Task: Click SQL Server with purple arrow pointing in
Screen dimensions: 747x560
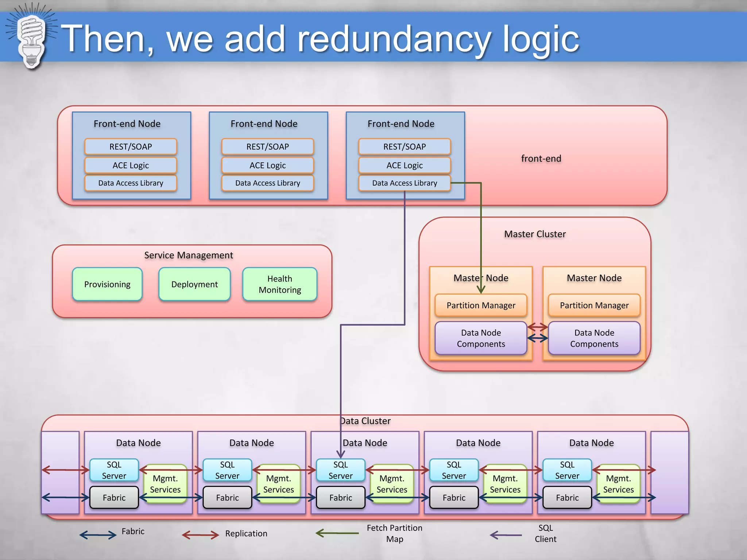Action: coord(341,470)
